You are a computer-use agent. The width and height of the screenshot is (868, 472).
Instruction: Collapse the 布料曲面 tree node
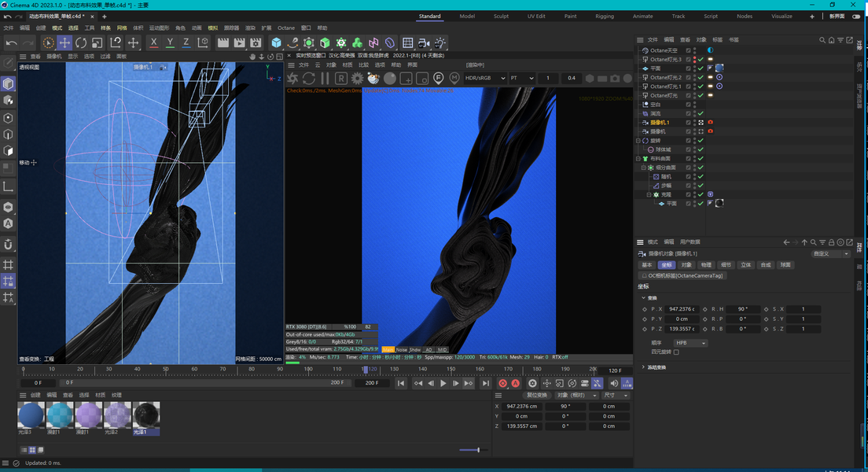click(638, 158)
